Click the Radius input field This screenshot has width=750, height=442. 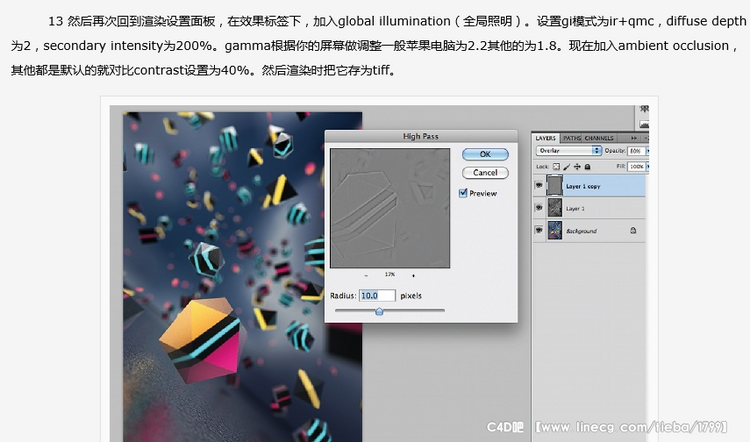click(x=377, y=296)
